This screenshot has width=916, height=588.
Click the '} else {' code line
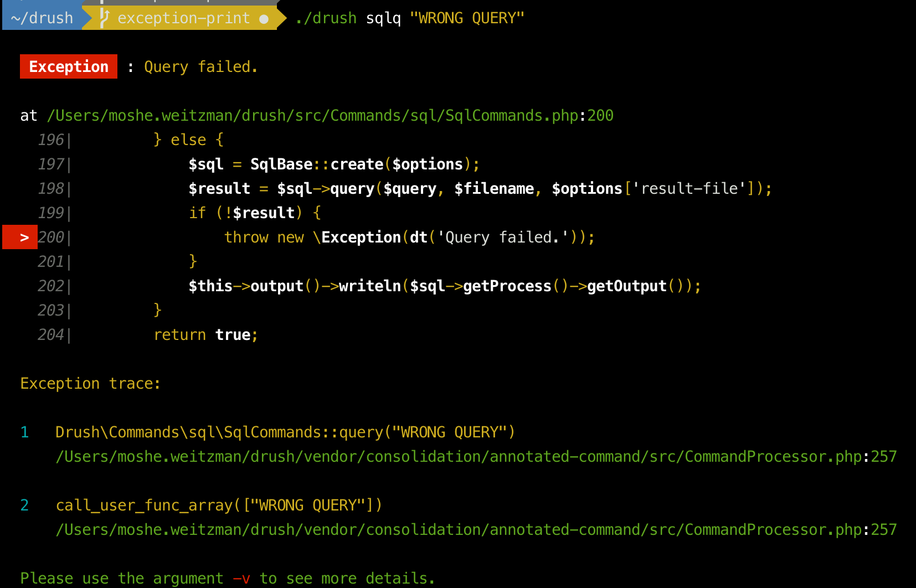pos(188,140)
